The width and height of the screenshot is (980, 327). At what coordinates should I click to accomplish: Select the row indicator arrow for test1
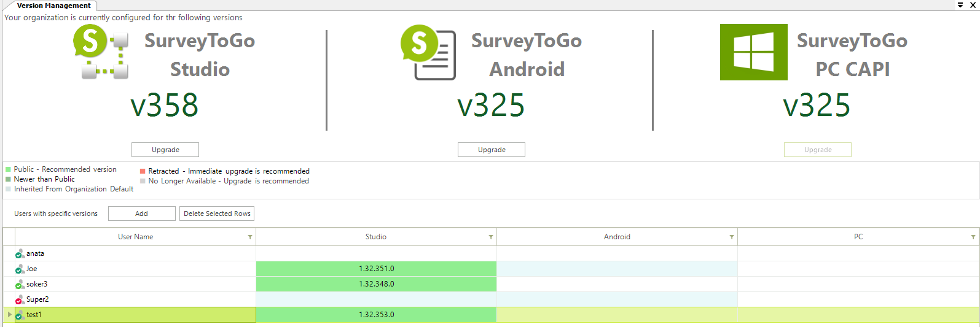9,315
